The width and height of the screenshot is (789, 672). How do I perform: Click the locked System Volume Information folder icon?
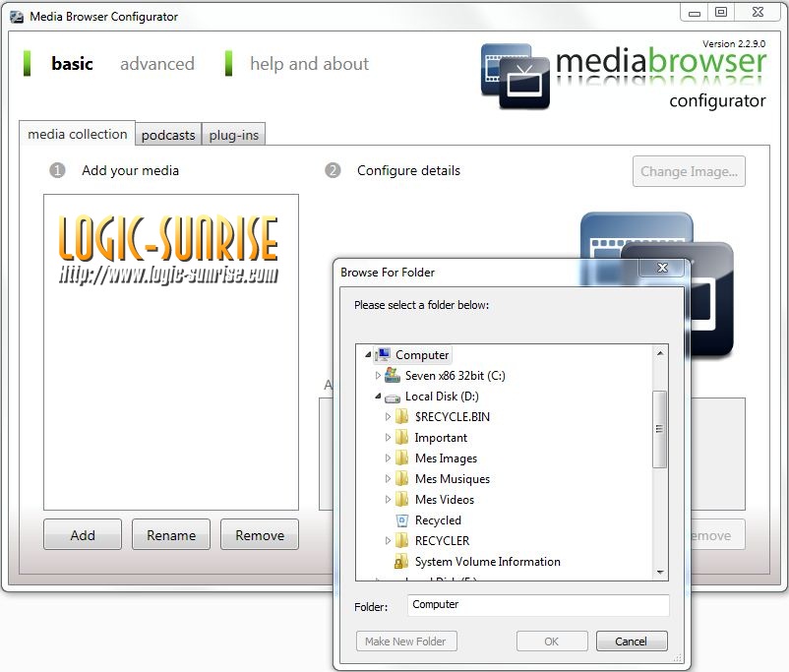tap(401, 561)
